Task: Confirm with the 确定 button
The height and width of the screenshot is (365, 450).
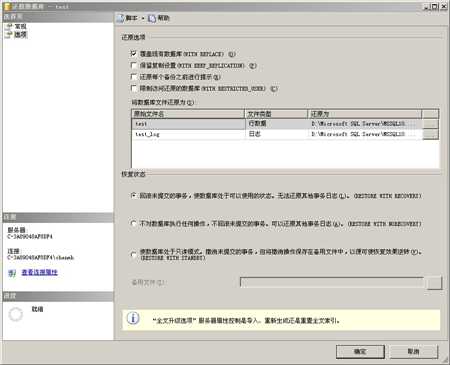Action: [x=360, y=351]
